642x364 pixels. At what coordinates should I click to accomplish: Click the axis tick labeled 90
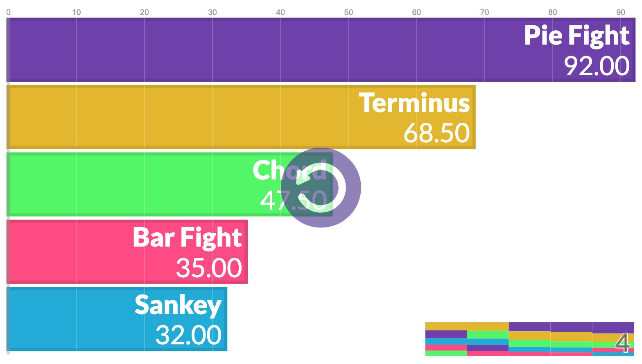(621, 12)
